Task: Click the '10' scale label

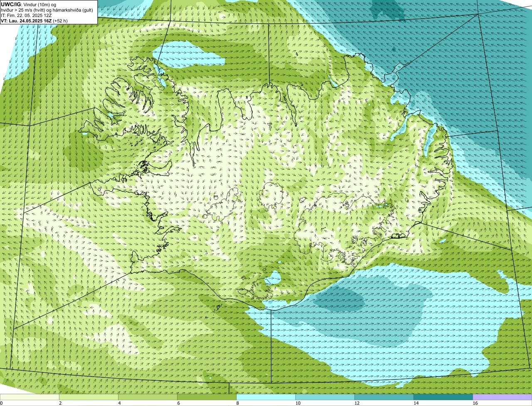Action: point(298,403)
